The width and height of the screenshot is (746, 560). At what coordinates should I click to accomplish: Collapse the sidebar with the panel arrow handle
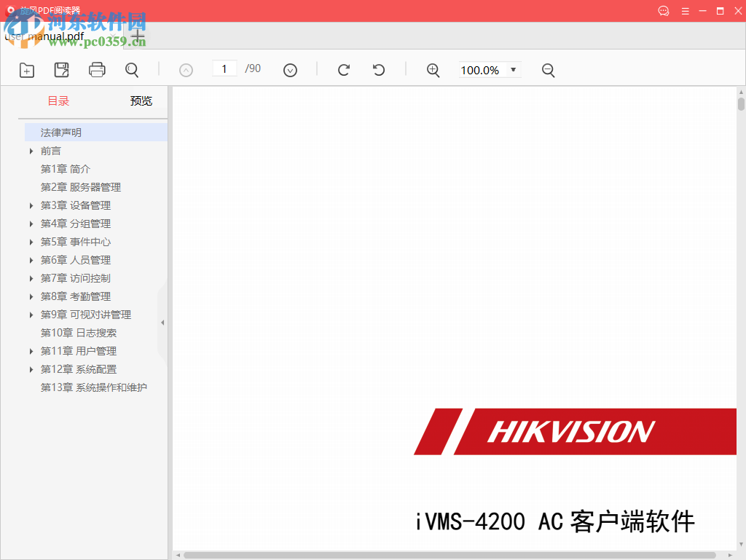click(x=162, y=323)
